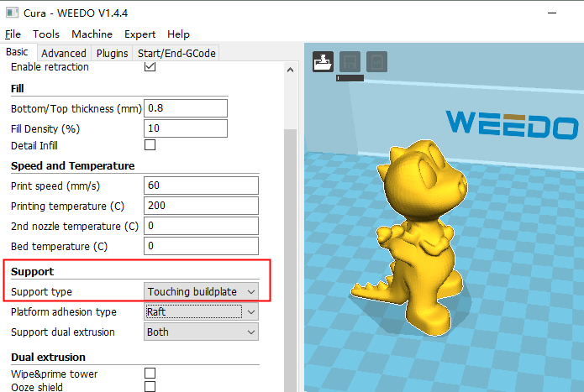Click the grayed SD card icon
The height and width of the screenshot is (392, 584).
376,62
